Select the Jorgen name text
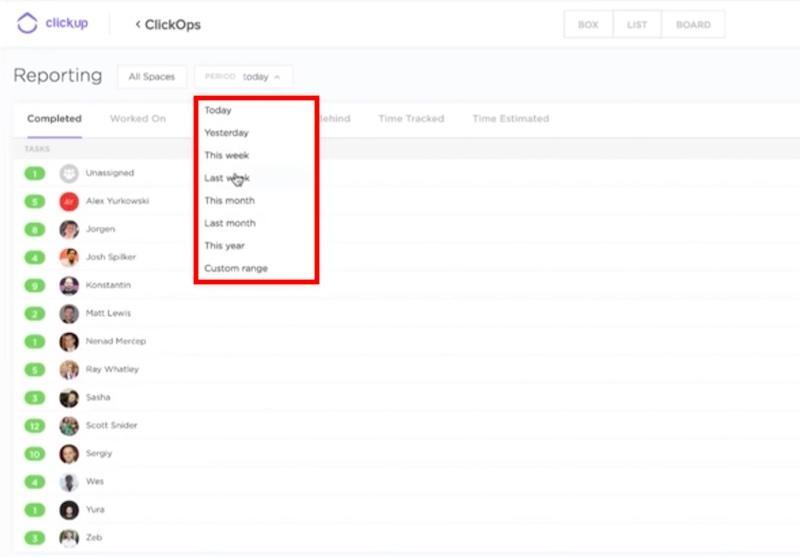The image size is (800, 557). 100,229
